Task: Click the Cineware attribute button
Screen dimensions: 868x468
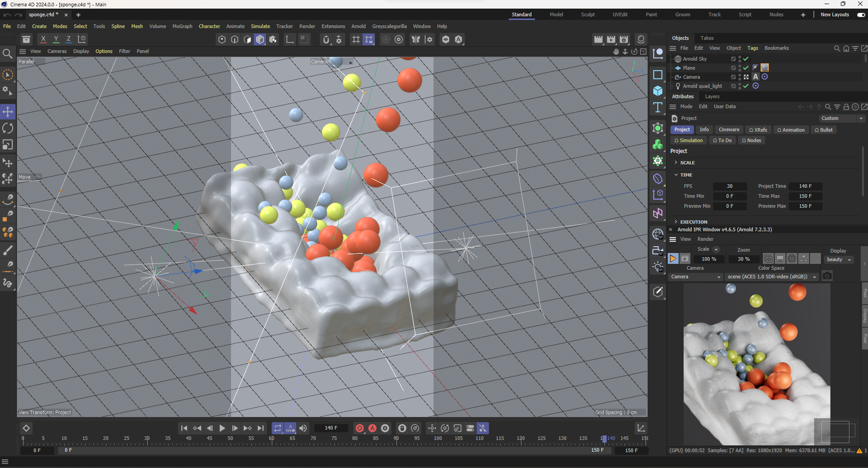Action: pos(728,130)
